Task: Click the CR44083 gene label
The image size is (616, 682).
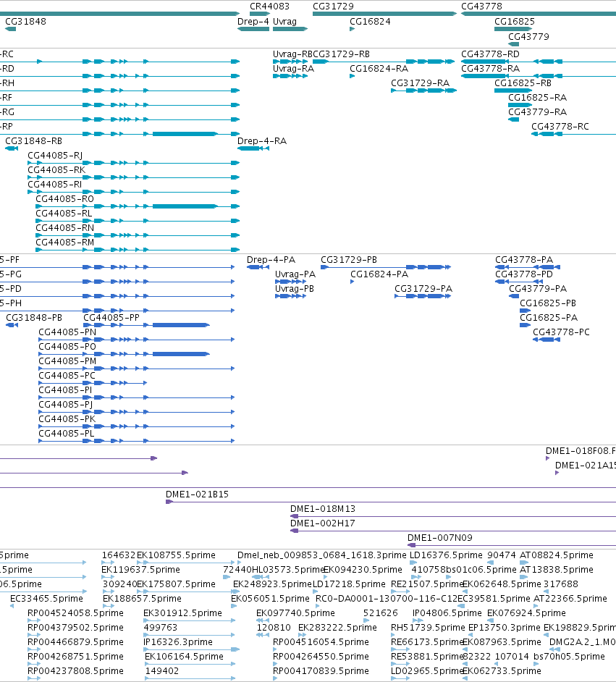Action: 269,6
